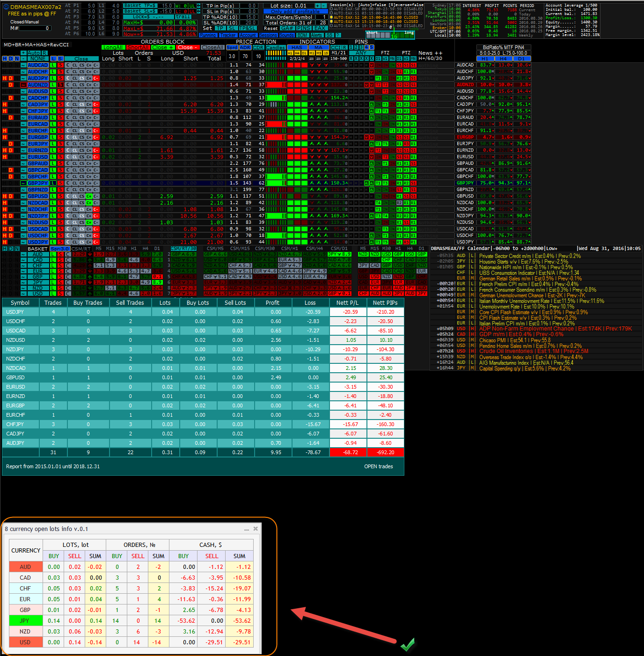This screenshot has width=644, height=656.
Task: Click the red S icon for AUD basket
Action: pyautogui.click(x=60, y=254)
